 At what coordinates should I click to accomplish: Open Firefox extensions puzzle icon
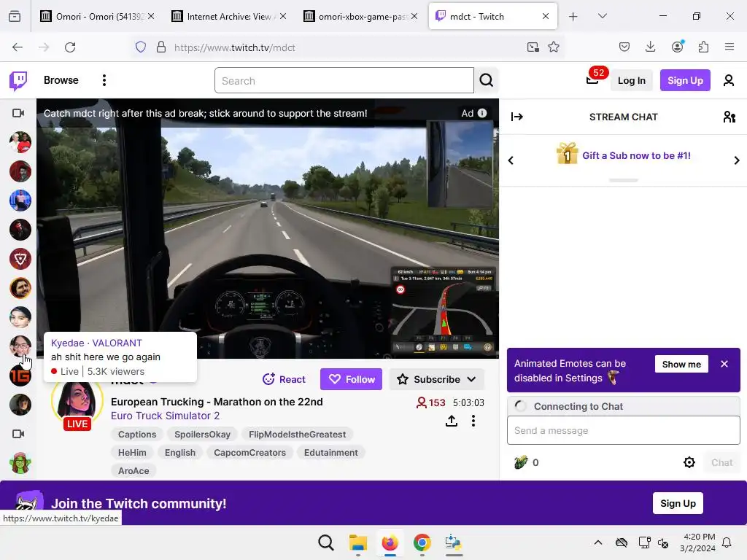click(x=703, y=47)
